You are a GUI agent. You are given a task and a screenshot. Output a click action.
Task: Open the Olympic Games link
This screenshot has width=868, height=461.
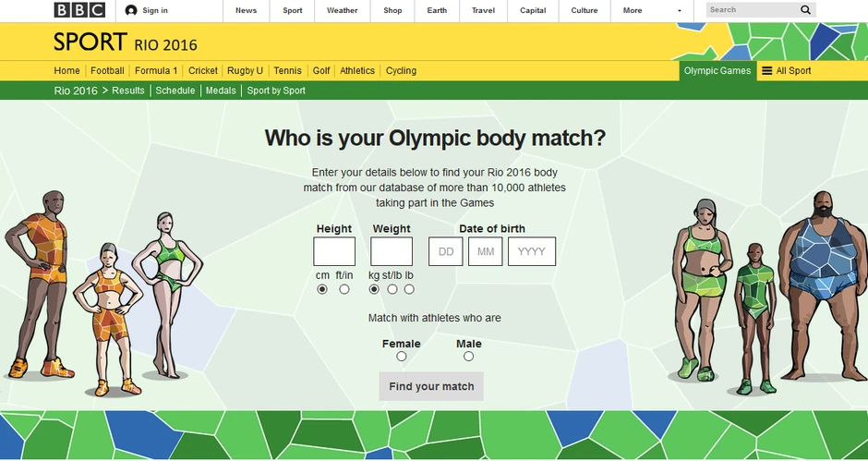717,71
